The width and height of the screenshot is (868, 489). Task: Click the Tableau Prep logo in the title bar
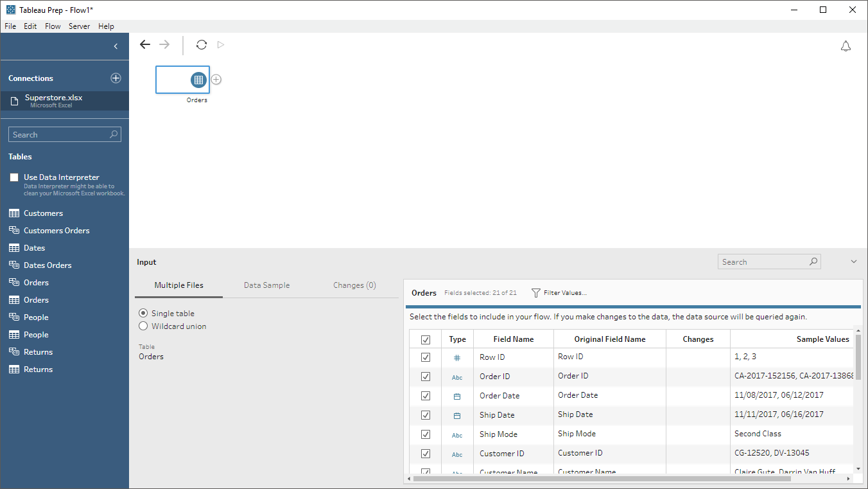(11, 10)
